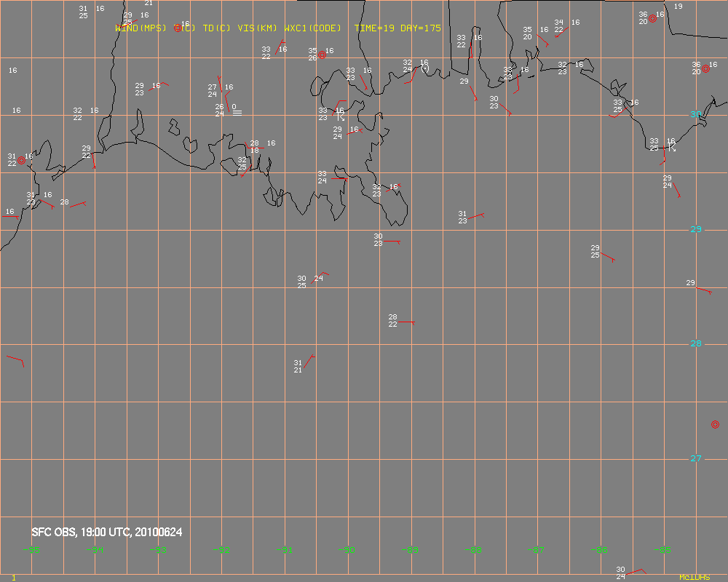Click the 34 22 station values
The height and width of the screenshot is (582, 728).
559,26
